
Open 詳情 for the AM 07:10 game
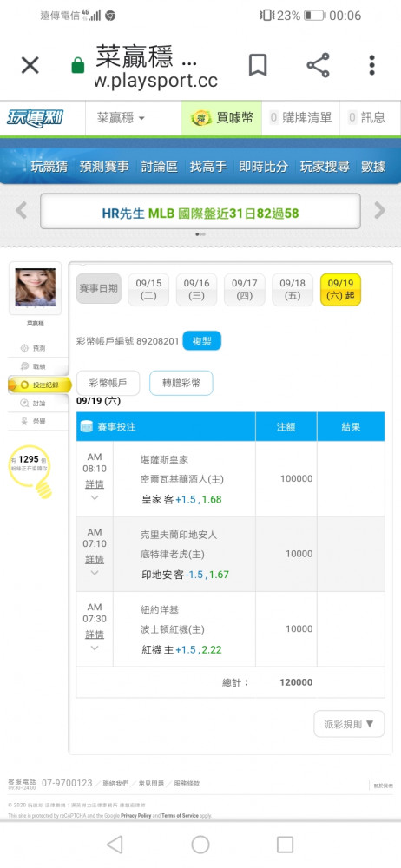click(x=95, y=560)
